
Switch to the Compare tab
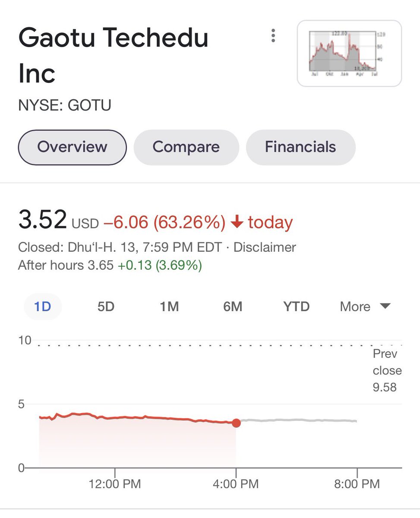(x=186, y=147)
